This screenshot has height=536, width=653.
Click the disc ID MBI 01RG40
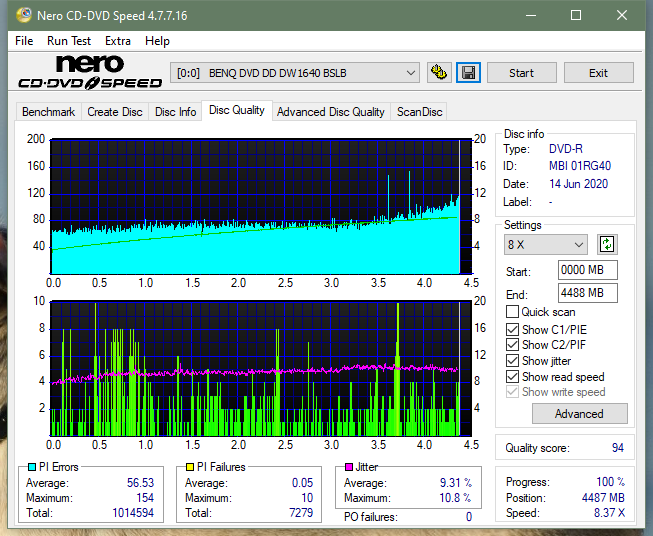[x=580, y=166]
